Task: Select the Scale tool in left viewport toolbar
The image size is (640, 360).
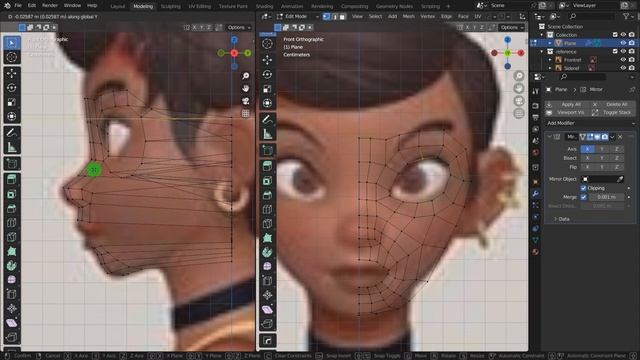Action: tap(12, 102)
